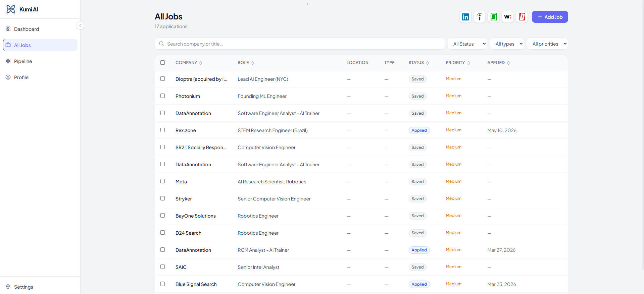
Task: Open the Blue Signal Search company entry
Action: (x=196, y=284)
